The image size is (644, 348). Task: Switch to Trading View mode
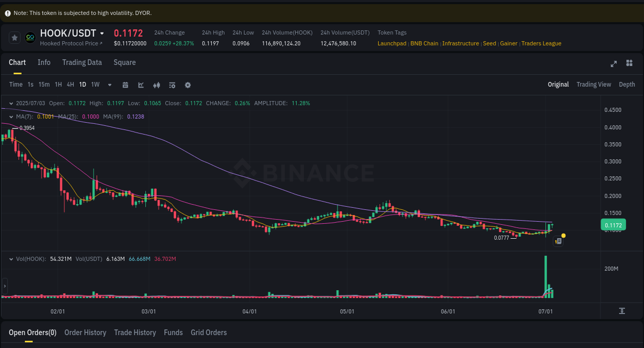[x=594, y=84]
